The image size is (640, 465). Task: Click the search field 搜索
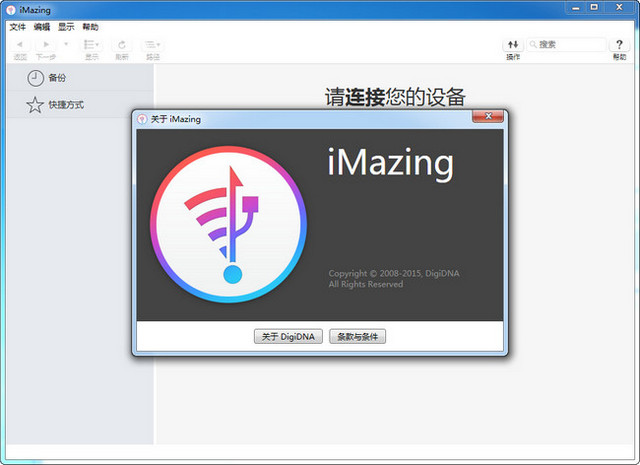pyautogui.click(x=566, y=44)
